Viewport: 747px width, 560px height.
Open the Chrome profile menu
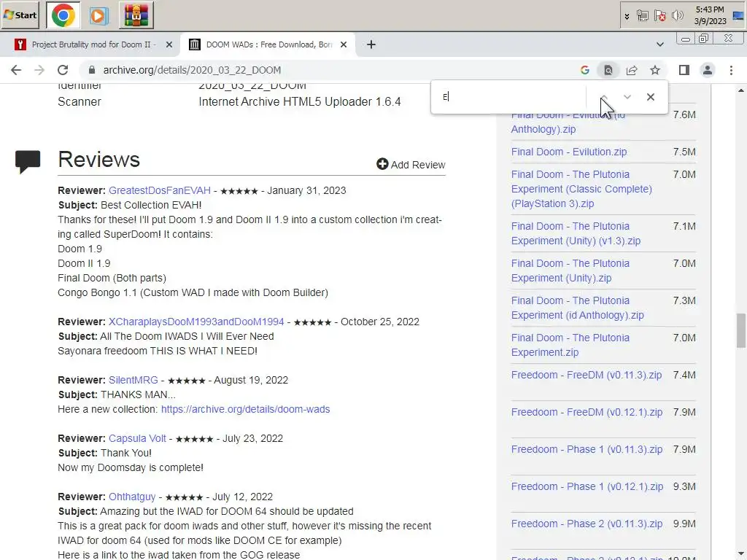click(708, 70)
